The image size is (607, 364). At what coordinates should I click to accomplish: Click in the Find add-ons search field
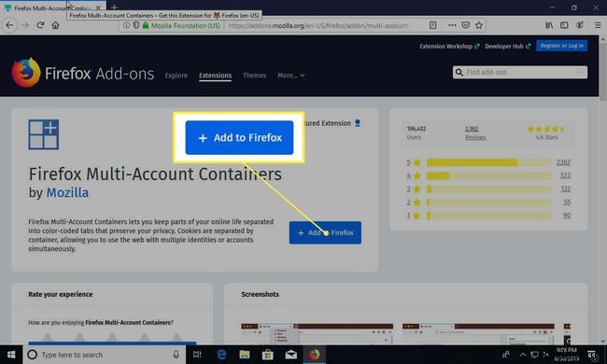pyautogui.click(x=520, y=73)
